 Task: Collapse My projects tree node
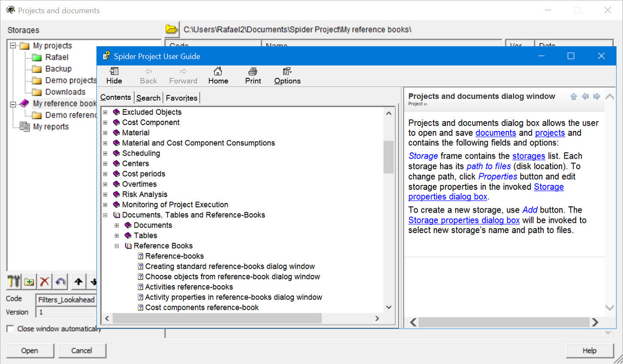coord(13,46)
